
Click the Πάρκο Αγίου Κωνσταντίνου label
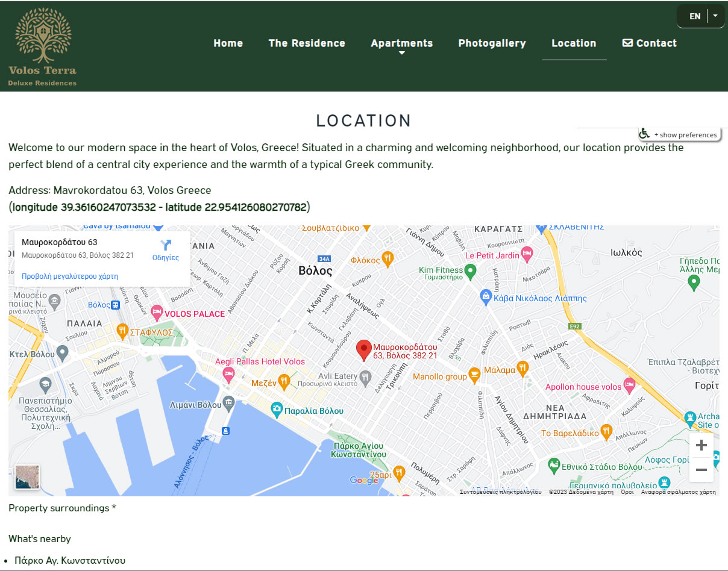pos(359,450)
